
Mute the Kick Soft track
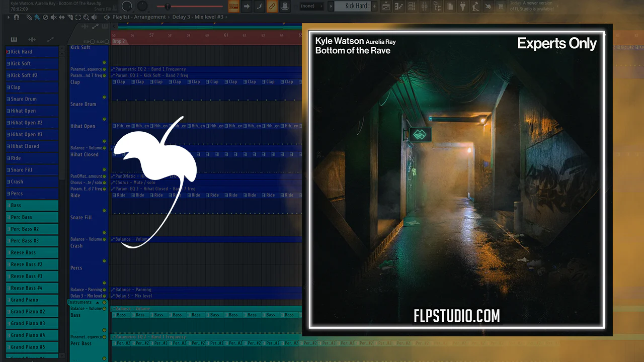pos(104,63)
